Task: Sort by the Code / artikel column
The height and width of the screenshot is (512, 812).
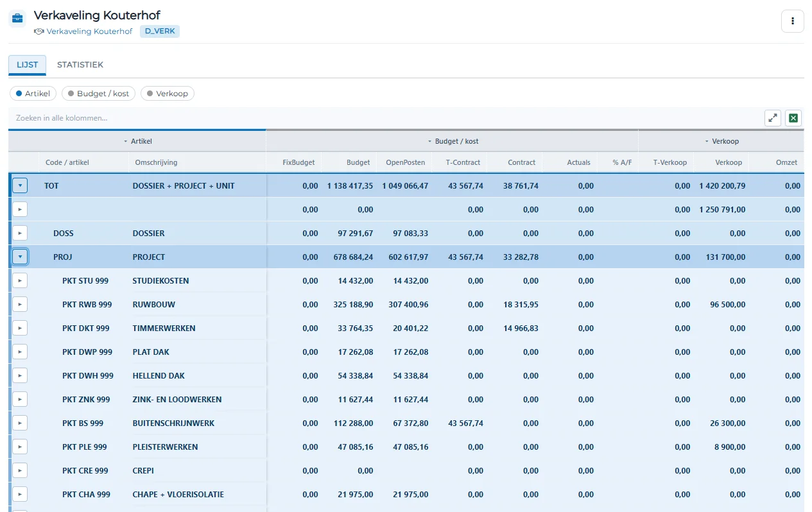Action: (x=83, y=163)
